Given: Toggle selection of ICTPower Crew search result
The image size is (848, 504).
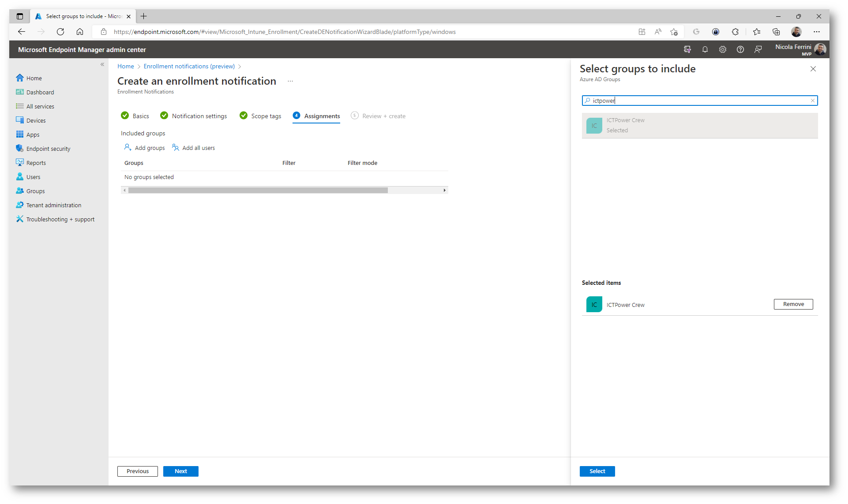Looking at the screenshot, I should pos(699,125).
